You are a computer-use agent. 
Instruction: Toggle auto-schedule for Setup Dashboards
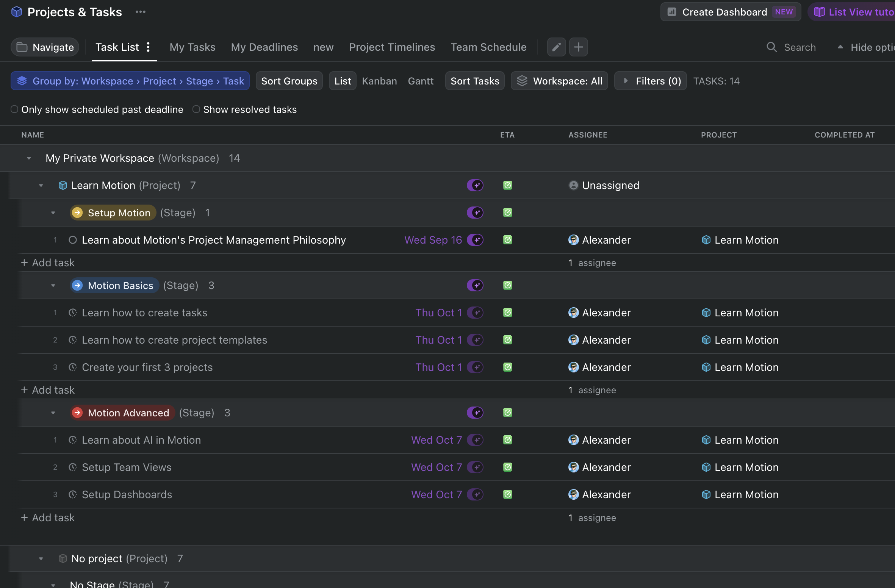click(x=475, y=494)
